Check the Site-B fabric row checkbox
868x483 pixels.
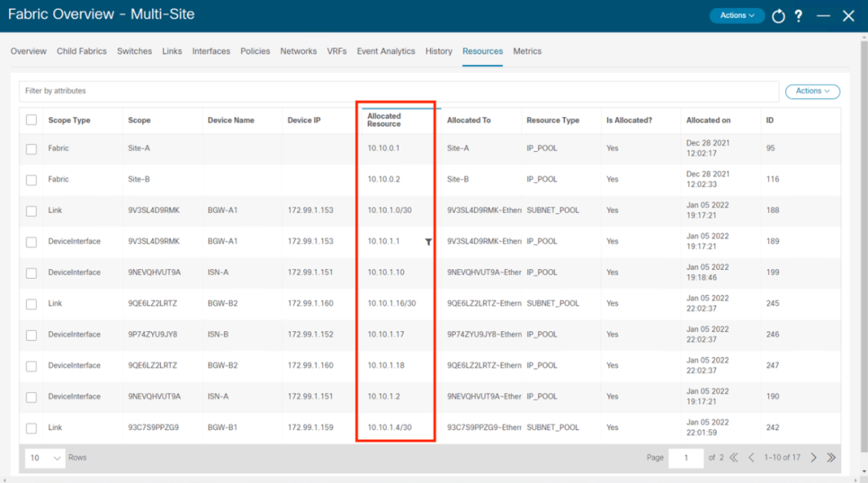tap(31, 180)
